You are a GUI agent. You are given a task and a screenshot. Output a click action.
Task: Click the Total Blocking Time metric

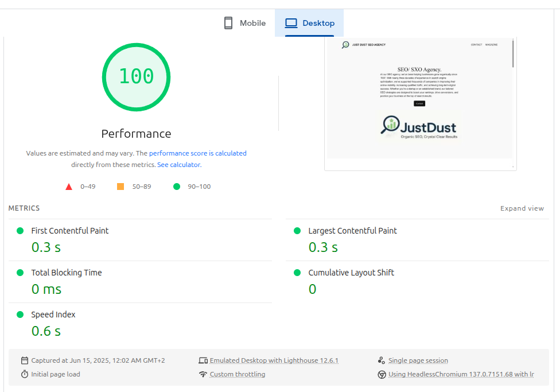[x=67, y=273]
